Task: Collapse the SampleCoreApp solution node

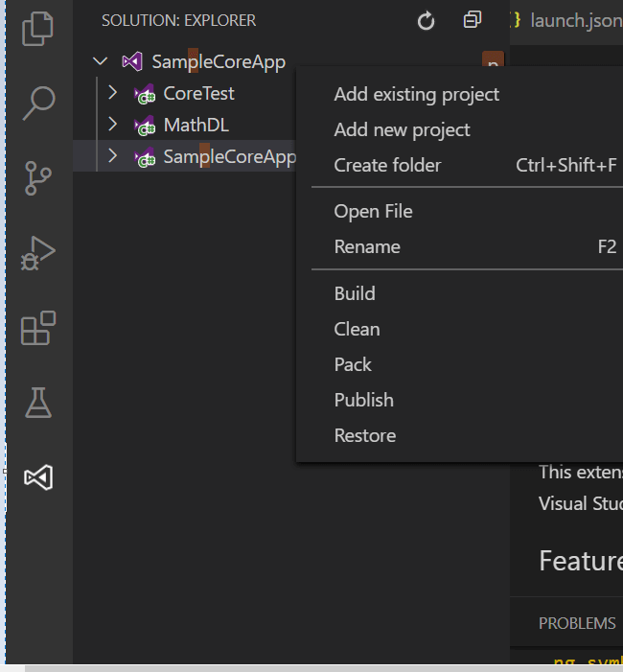Action: (100, 62)
